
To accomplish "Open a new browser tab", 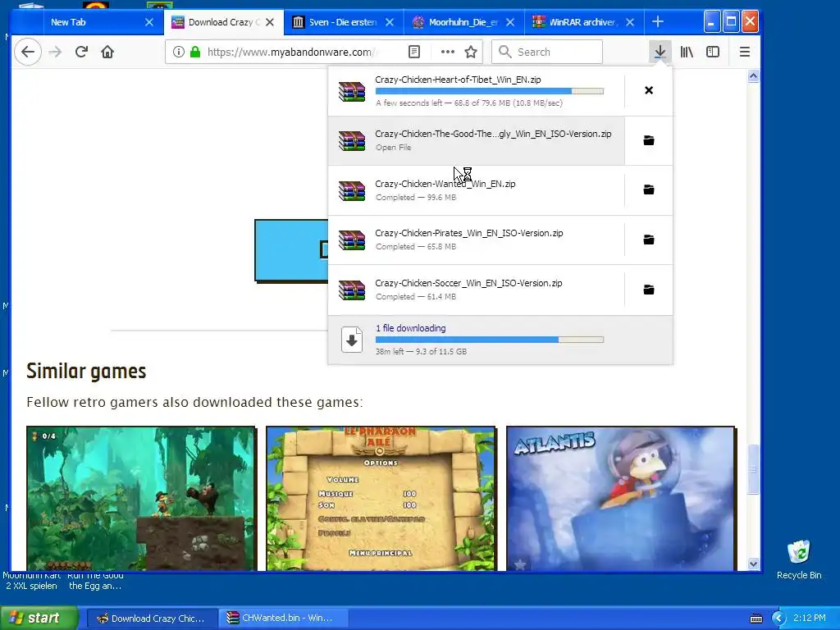I will 658,22.
